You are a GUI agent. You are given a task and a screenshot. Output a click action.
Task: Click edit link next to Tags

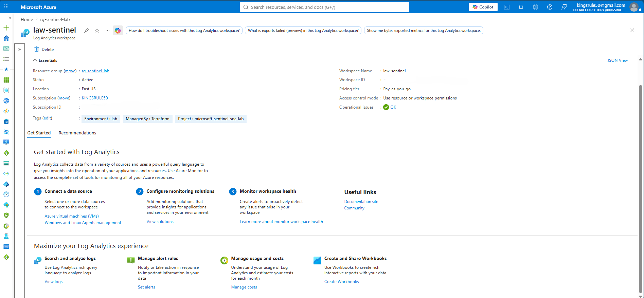[47, 118]
